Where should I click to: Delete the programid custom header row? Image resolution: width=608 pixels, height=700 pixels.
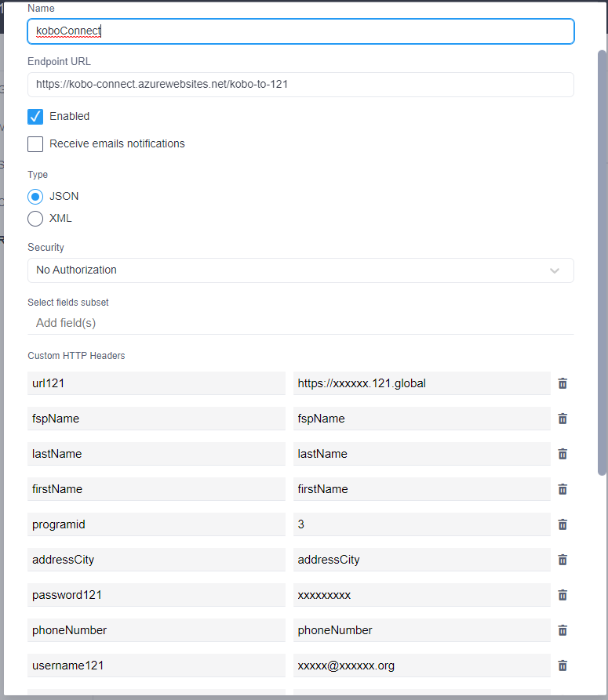click(562, 524)
